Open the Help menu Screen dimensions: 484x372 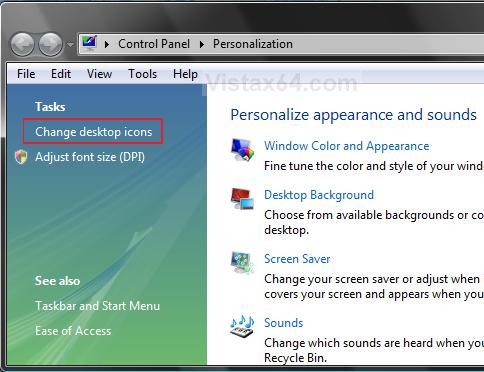pos(185,74)
